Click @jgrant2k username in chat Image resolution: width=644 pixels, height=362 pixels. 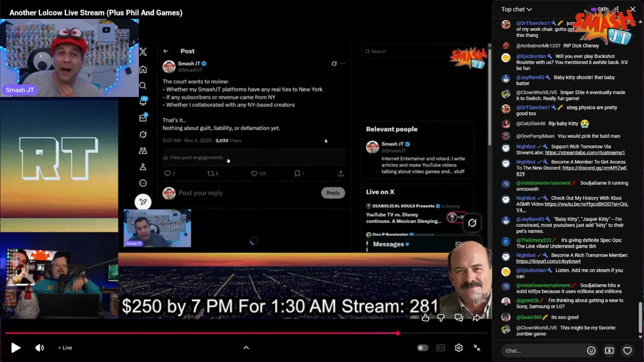[528, 301]
